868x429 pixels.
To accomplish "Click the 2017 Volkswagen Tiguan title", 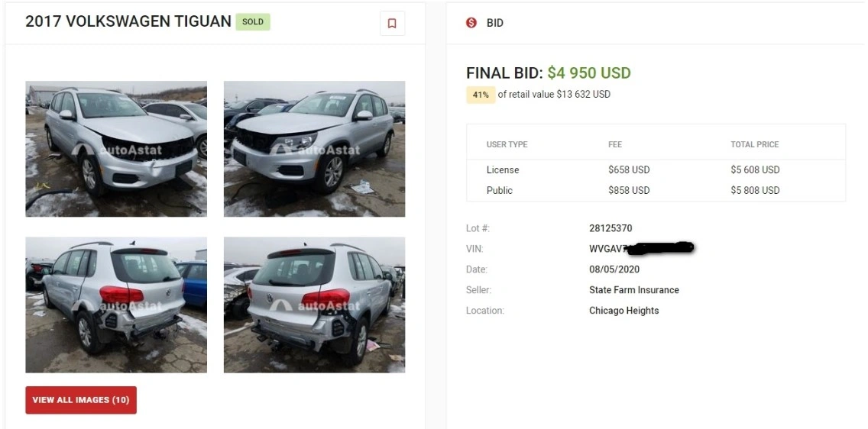I will 128,21.
